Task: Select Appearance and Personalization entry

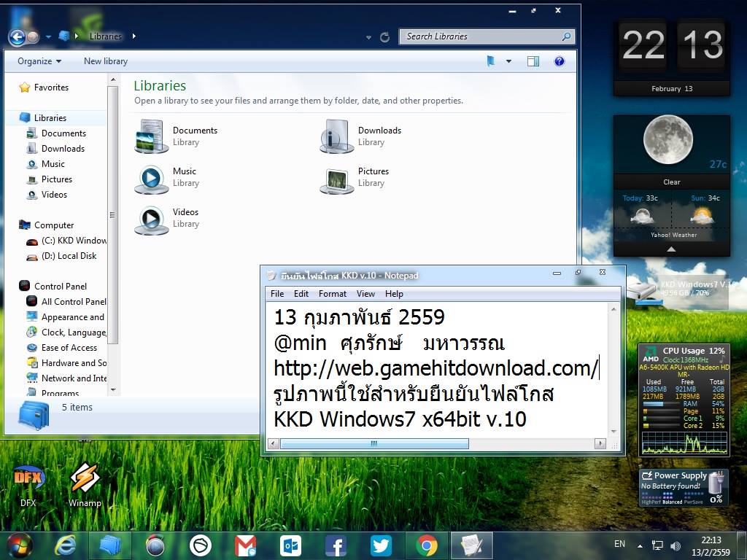Action: (72, 316)
